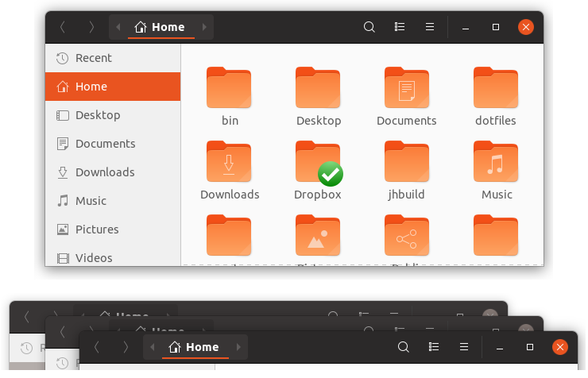Click Home path button in front bottom window
This screenshot has width=588, height=378.
tap(194, 347)
